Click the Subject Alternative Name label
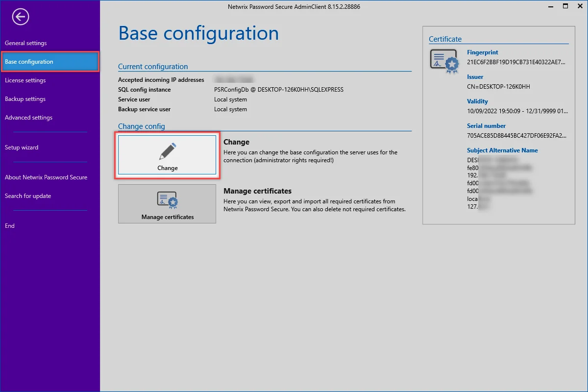 pyautogui.click(x=502, y=150)
